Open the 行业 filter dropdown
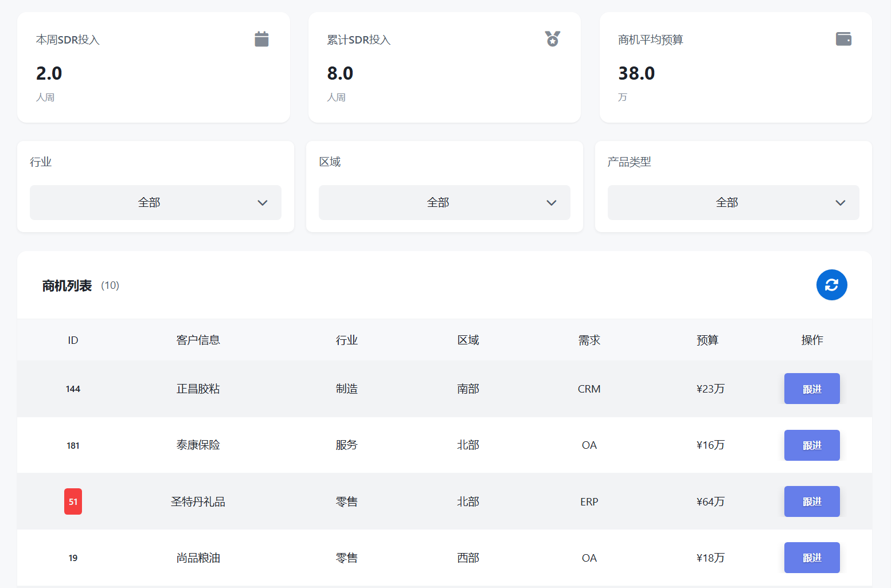This screenshot has width=891, height=588. tap(155, 202)
